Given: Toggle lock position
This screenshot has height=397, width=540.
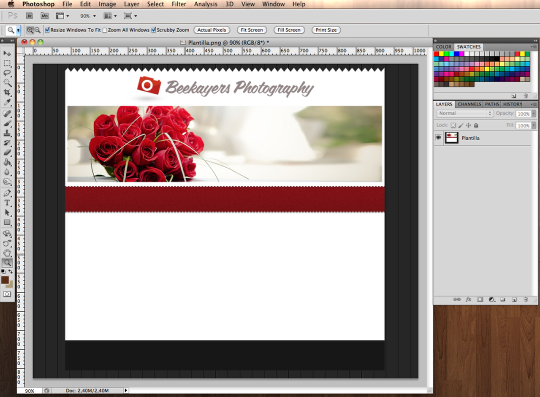Looking at the screenshot, I should point(468,125).
